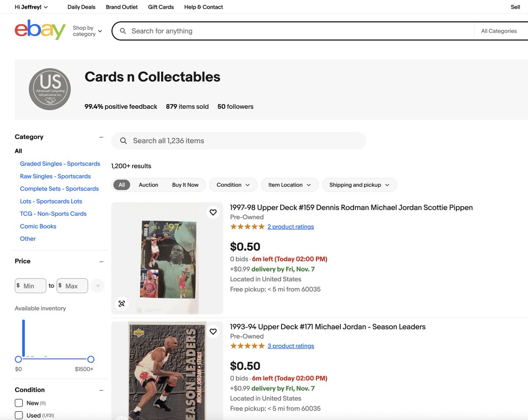Image resolution: width=528 pixels, height=420 pixels.
Task: Check the New condition checkbox
Action: 19,403
